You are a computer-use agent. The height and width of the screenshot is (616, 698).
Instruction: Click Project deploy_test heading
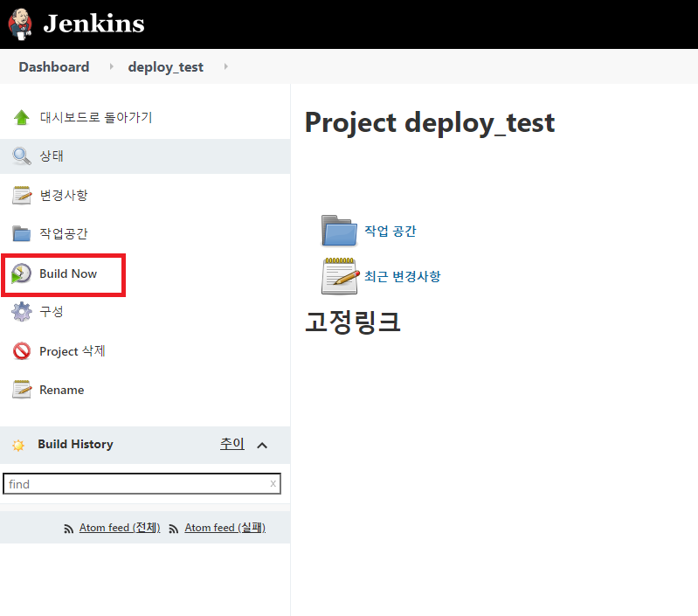pyautogui.click(x=430, y=122)
